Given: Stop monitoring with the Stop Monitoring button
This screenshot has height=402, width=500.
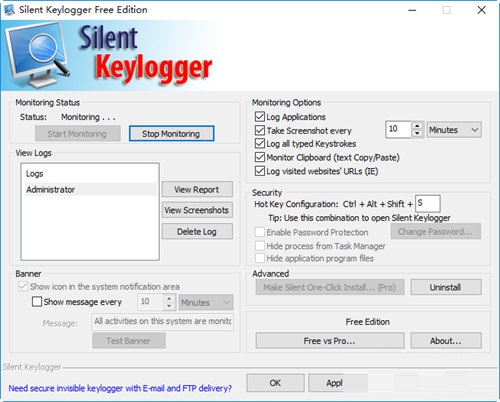Looking at the screenshot, I should point(171,134).
